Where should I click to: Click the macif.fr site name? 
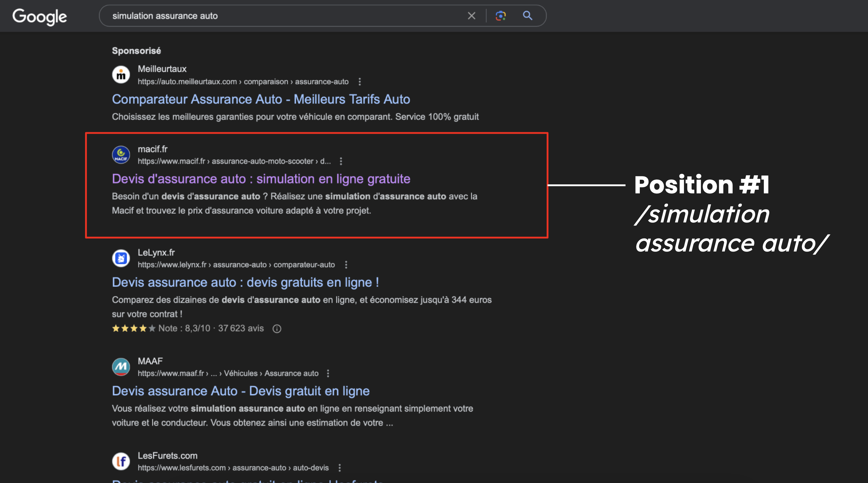click(152, 149)
